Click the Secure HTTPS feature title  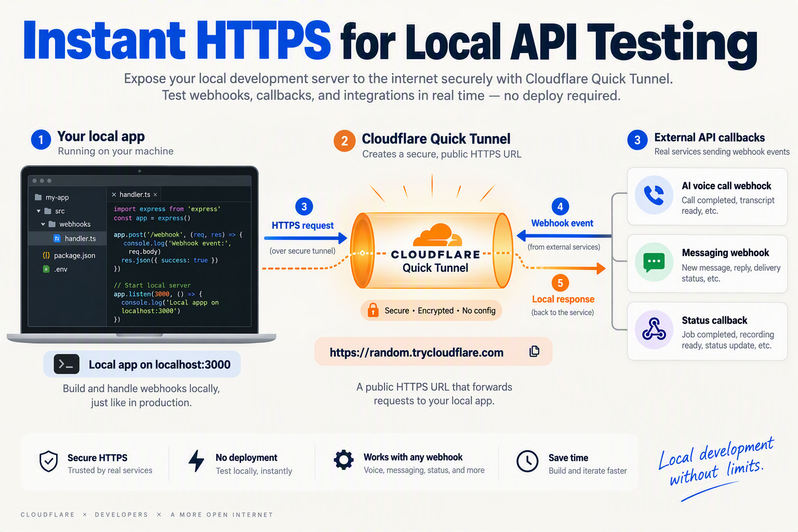pos(97,458)
